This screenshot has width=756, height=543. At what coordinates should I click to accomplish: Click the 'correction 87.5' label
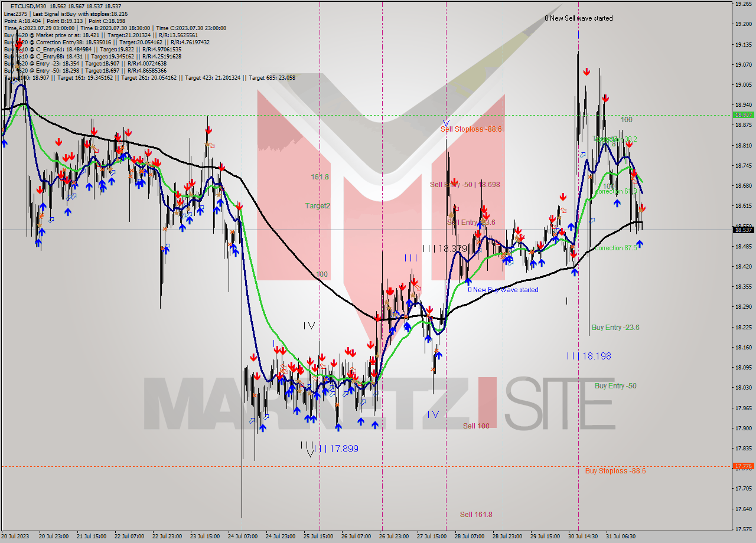[x=615, y=248]
